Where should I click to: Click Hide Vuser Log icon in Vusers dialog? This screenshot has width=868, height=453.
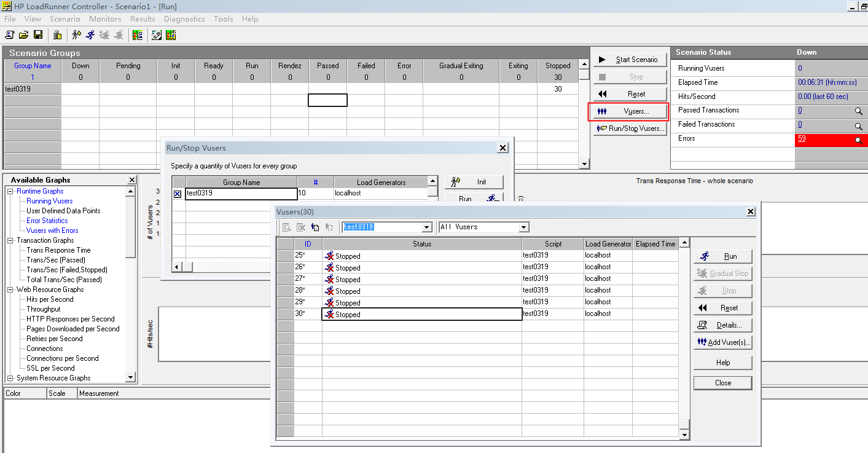(329, 227)
